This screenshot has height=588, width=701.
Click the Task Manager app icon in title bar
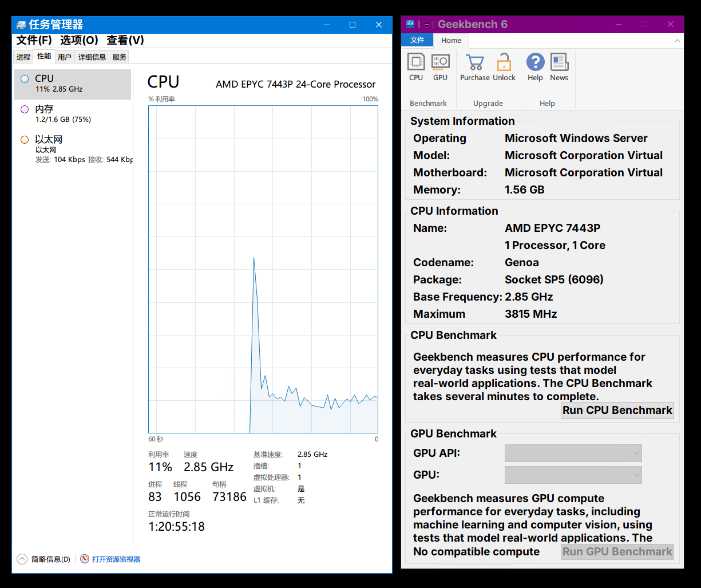[x=21, y=25]
